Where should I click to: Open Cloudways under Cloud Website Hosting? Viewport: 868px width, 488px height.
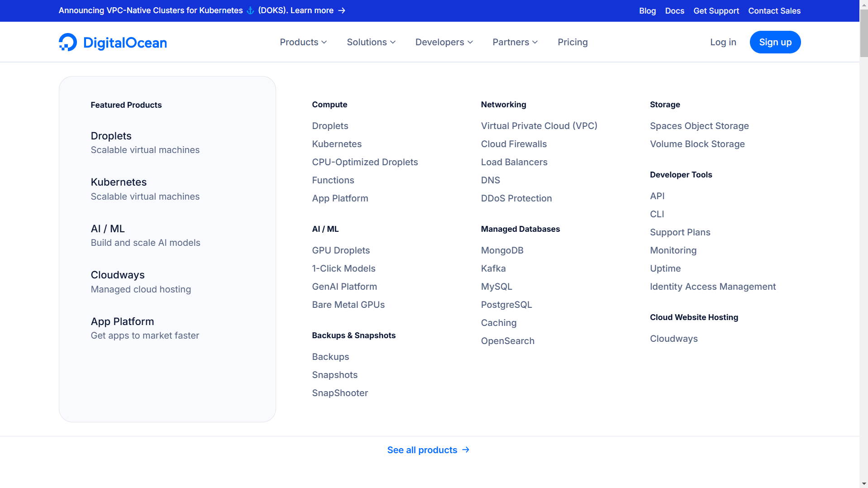674,339
